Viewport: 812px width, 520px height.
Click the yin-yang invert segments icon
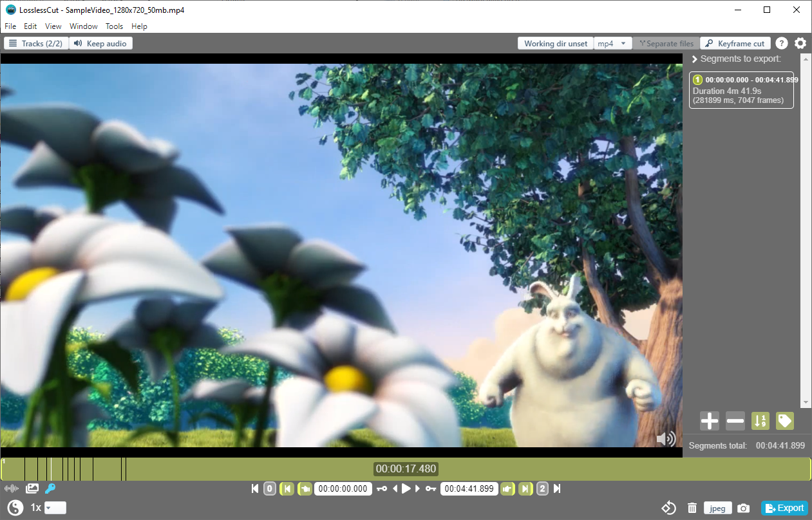15,508
